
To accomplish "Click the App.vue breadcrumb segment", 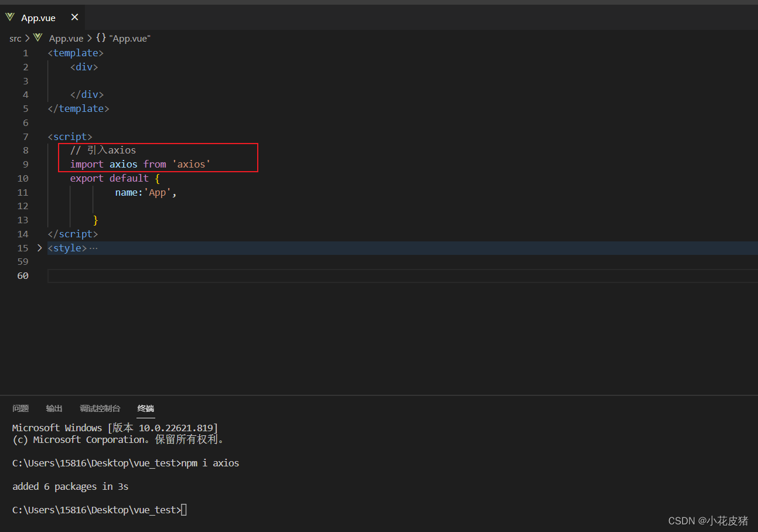I will 66,38.
